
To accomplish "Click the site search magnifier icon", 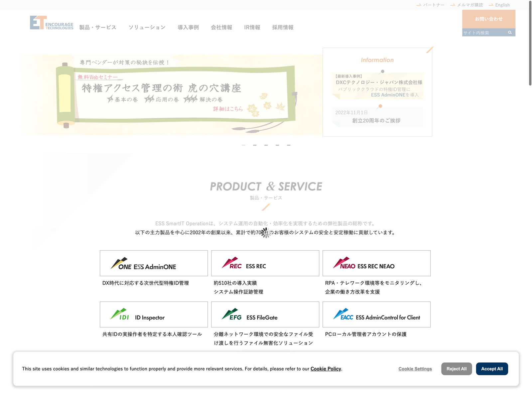I will click(x=510, y=33).
